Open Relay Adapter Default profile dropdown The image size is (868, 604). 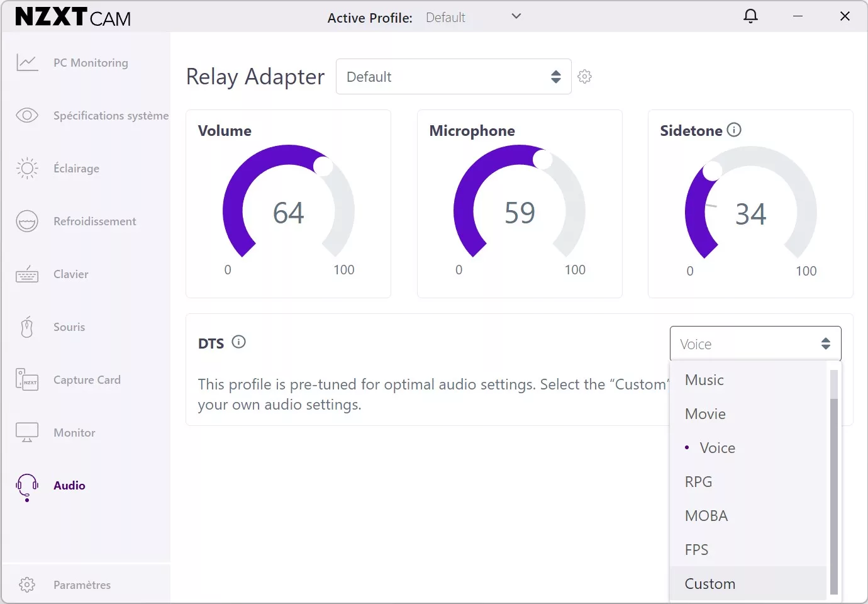pyautogui.click(x=453, y=77)
